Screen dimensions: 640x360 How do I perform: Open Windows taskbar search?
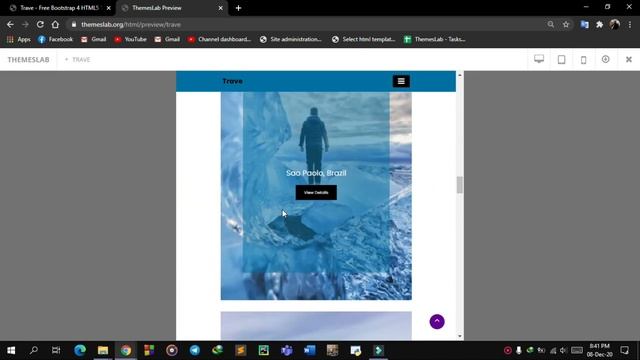(34, 350)
